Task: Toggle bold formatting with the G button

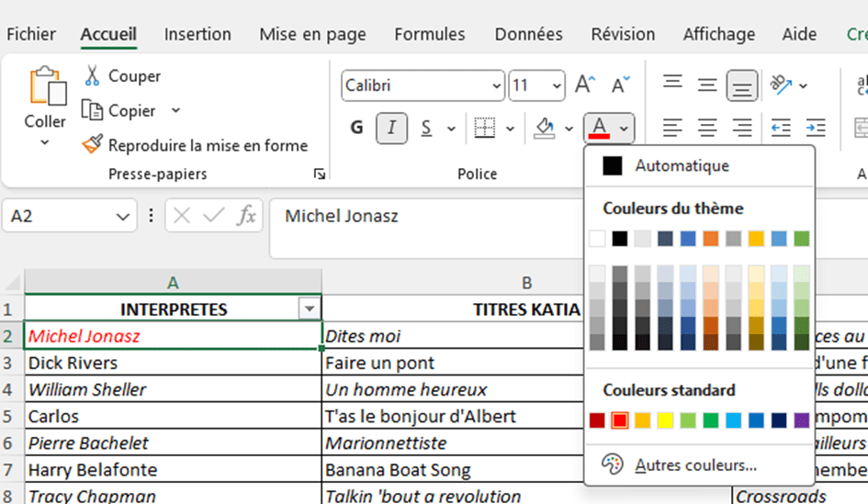Action: [x=356, y=128]
